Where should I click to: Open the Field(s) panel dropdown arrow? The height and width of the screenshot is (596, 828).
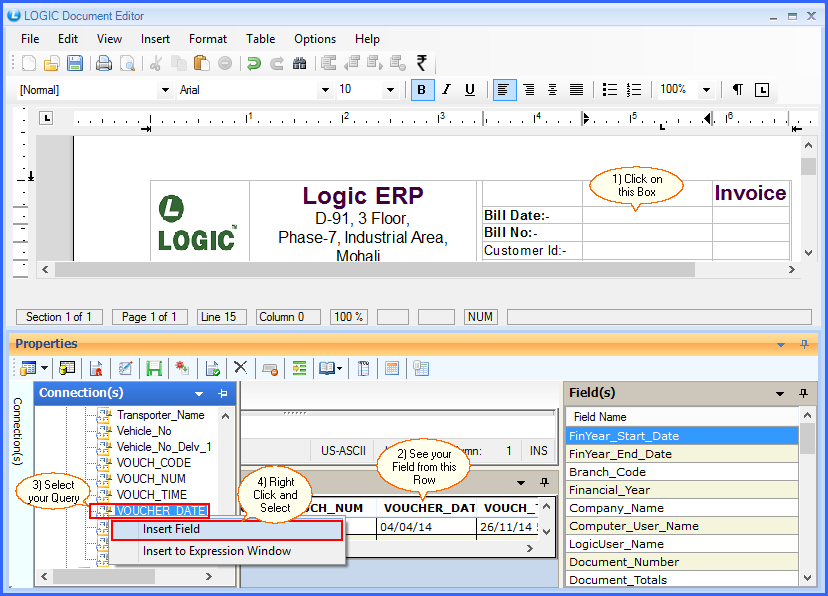tap(780, 394)
